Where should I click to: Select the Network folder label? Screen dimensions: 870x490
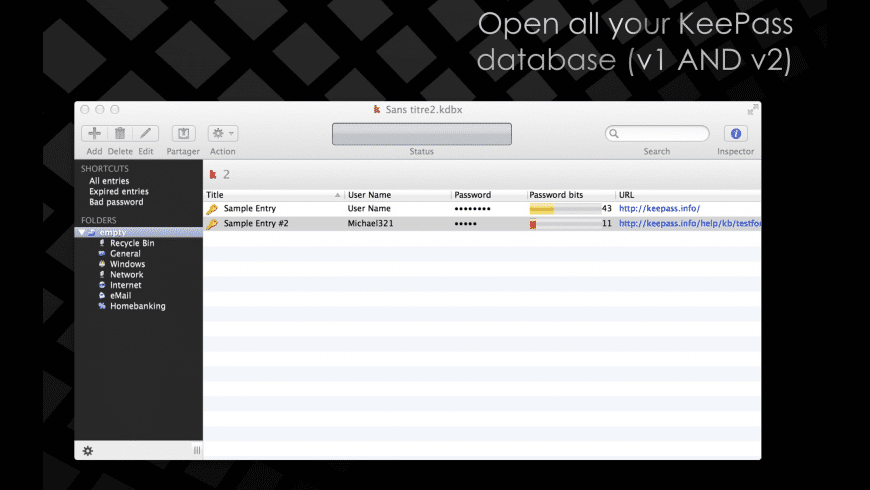(x=127, y=275)
